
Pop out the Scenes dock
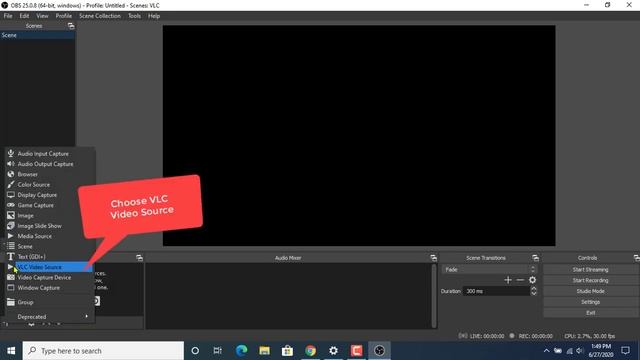pyautogui.click(x=71, y=26)
